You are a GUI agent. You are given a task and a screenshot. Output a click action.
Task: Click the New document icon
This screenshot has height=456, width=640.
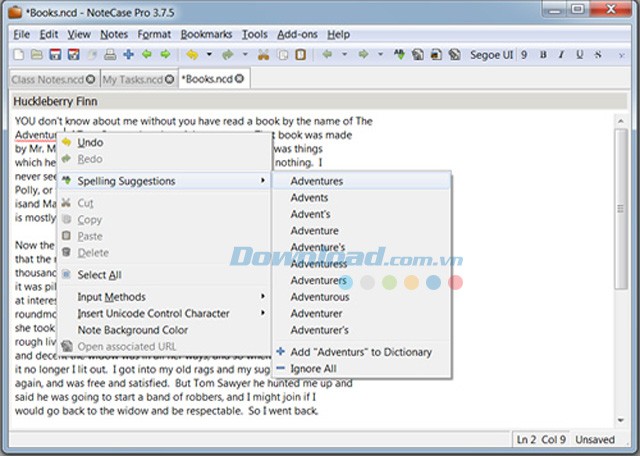point(18,54)
